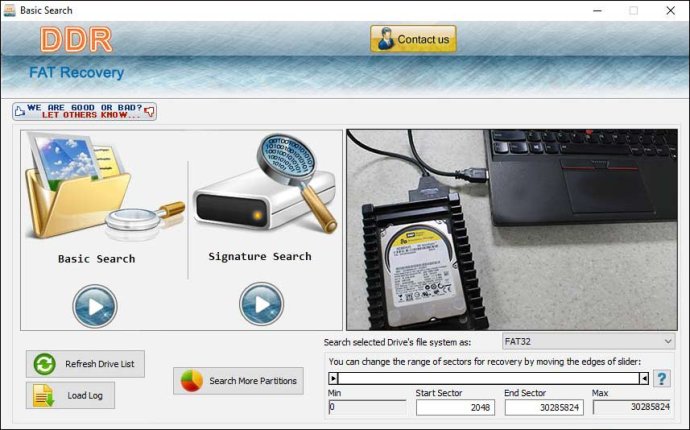Click the slider's left edge handle

point(333,378)
